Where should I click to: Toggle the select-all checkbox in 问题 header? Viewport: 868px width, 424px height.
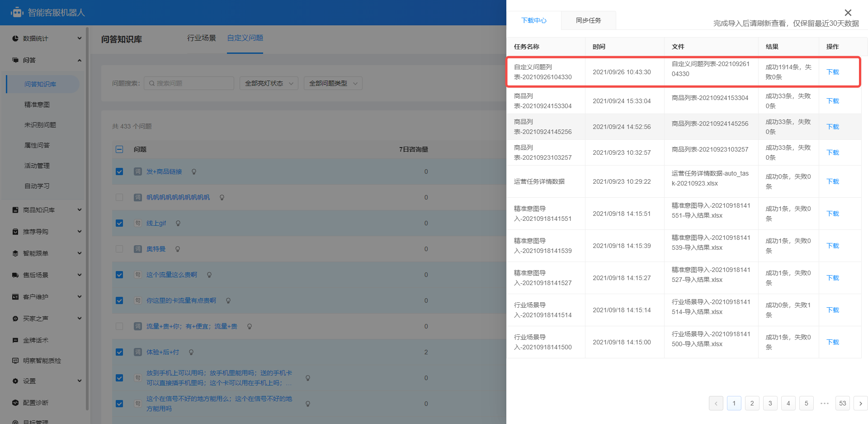point(119,149)
